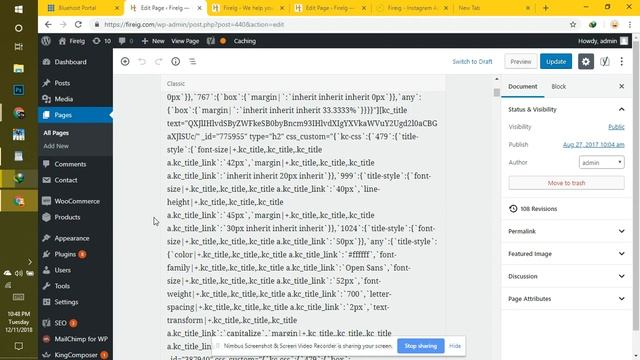The image size is (640, 360).
Task: Select Pages in the admin sidebar
Action: pyautogui.click(x=76, y=115)
